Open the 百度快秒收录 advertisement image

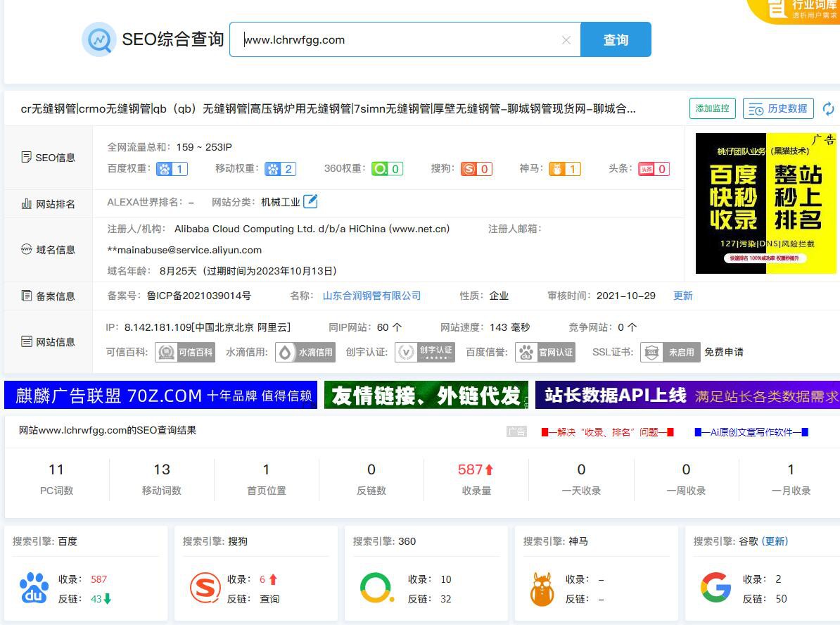(x=765, y=203)
